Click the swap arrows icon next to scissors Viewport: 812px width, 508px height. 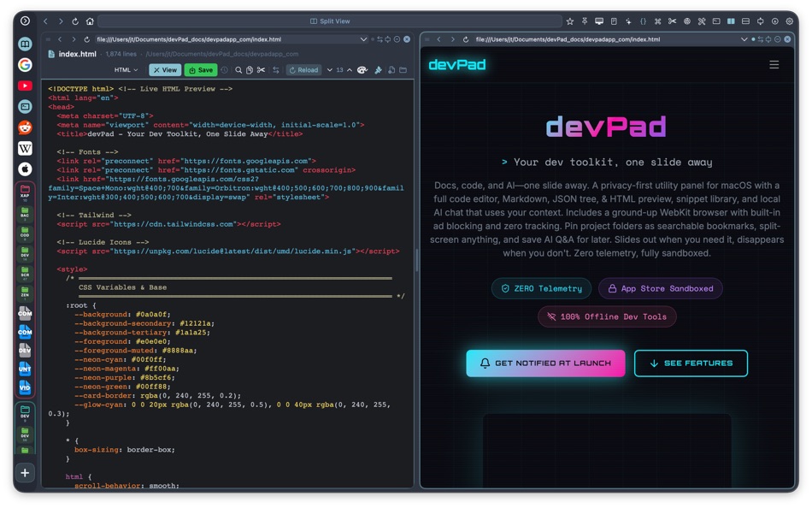click(x=275, y=69)
